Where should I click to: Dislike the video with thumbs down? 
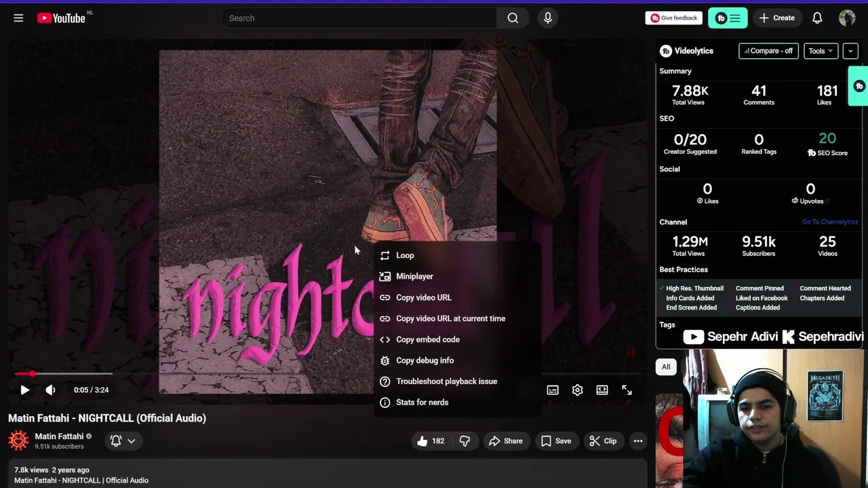pyautogui.click(x=465, y=441)
